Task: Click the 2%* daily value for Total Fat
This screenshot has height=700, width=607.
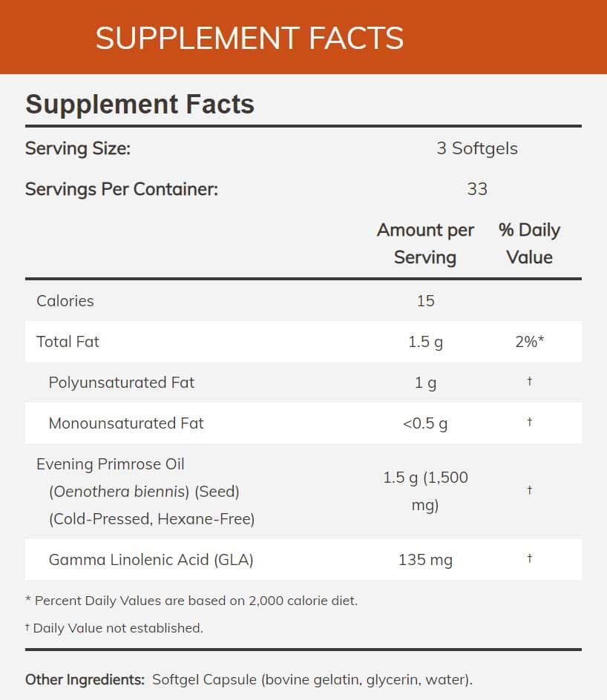Action: tap(529, 342)
